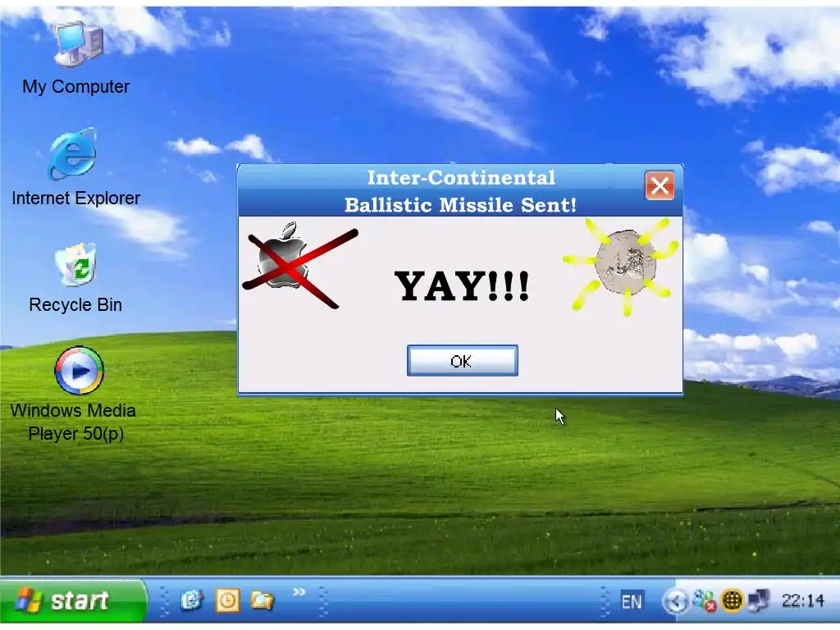Open My Computer desktop icon
The height and width of the screenshot is (630, 840).
(76, 58)
